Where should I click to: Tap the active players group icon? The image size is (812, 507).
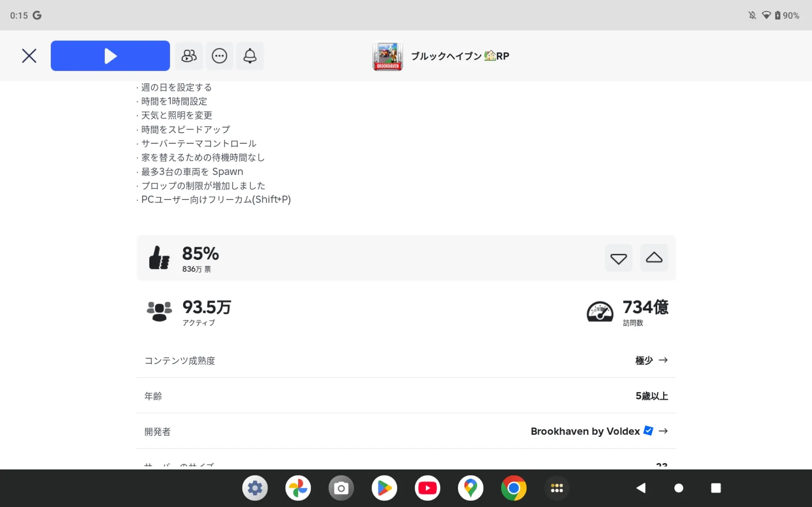(159, 311)
